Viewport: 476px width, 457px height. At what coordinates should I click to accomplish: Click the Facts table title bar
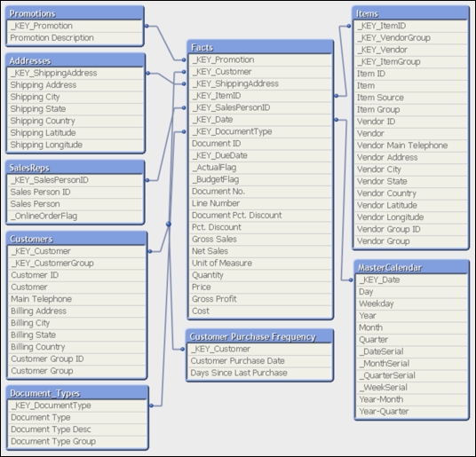260,47
